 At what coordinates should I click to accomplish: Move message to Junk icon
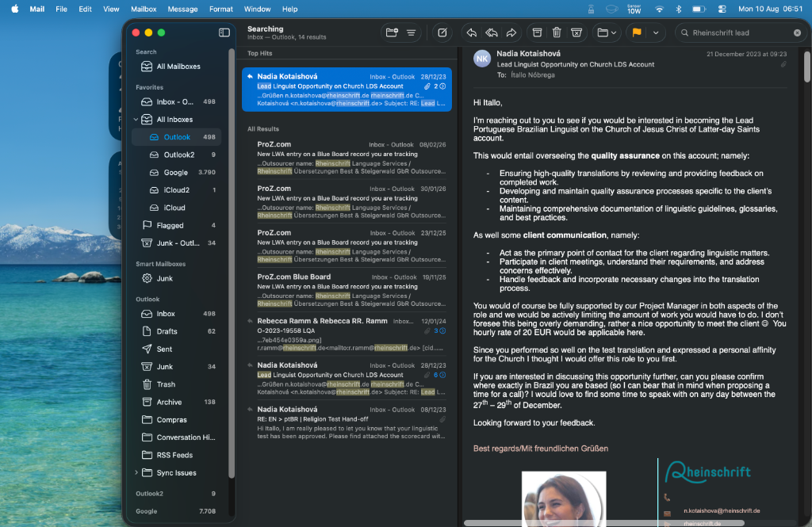(576, 32)
